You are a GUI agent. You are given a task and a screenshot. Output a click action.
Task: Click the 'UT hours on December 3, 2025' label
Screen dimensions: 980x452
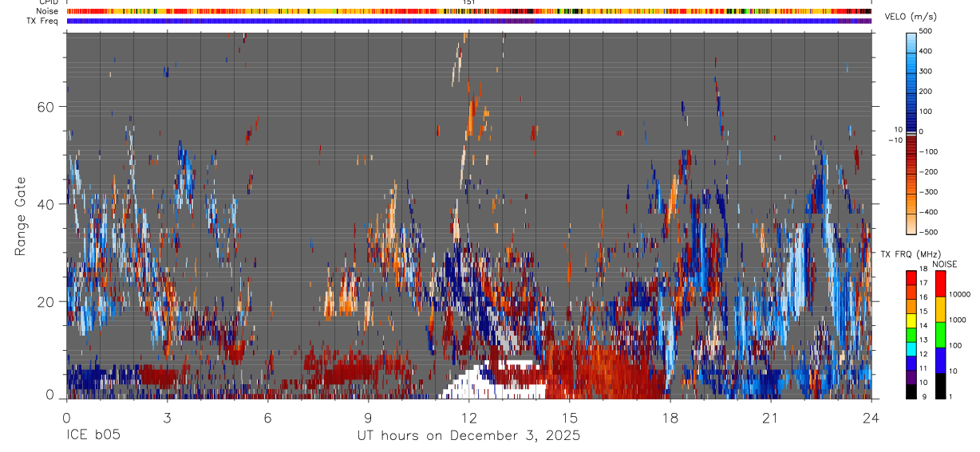468,436
